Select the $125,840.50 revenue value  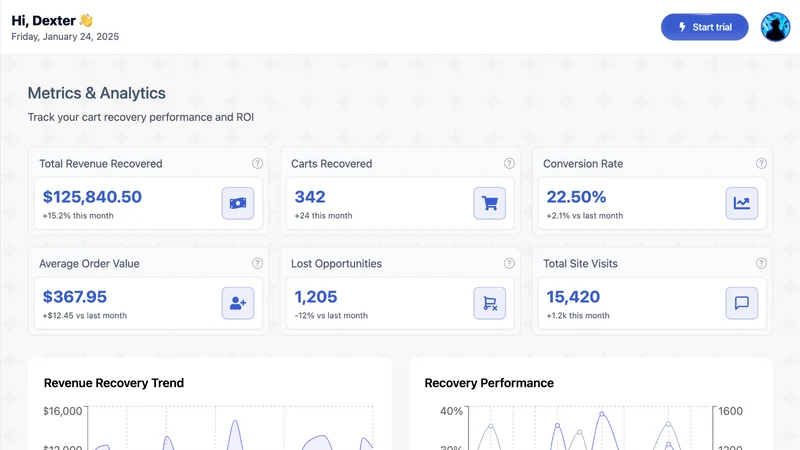click(92, 197)
